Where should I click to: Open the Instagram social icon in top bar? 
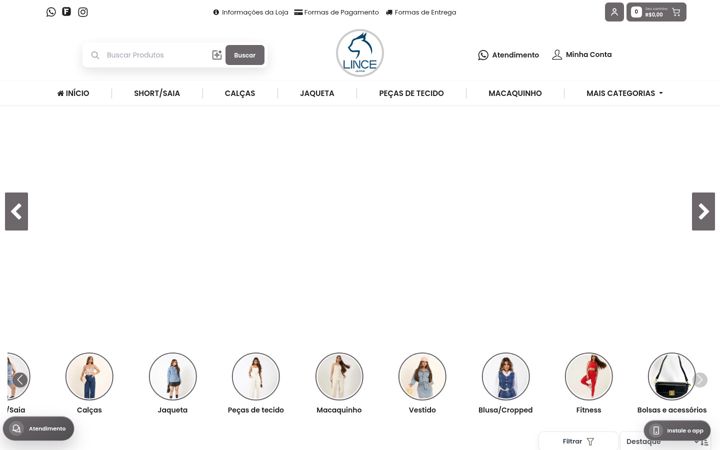[x=83, y=12]
